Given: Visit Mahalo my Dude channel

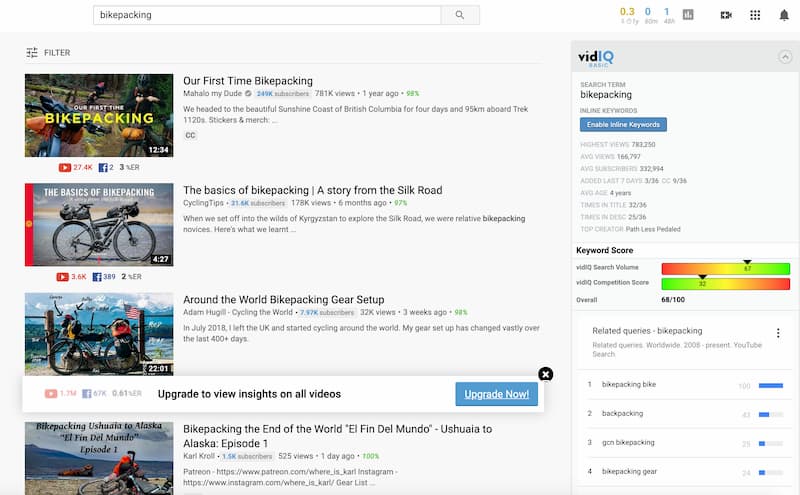Looking at the screenshot, I should (x=212, y=93).
